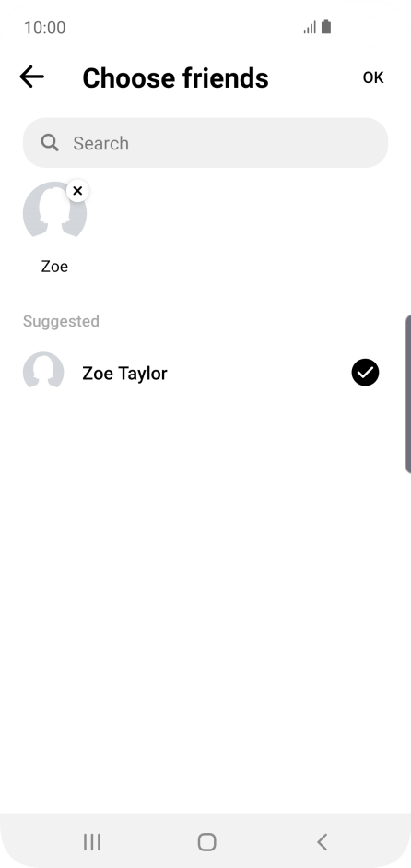Select the Zoe label under the avatar

(x=54, y=267)
